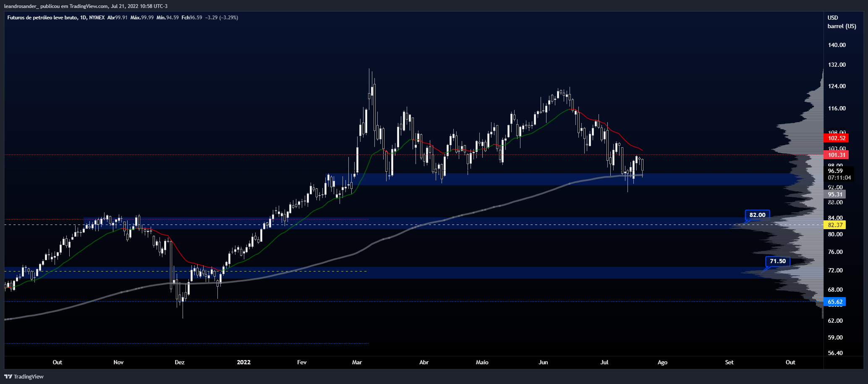Click the USD currency label above the price axis
Screen dimensions: 868x384
pos(833,18)
